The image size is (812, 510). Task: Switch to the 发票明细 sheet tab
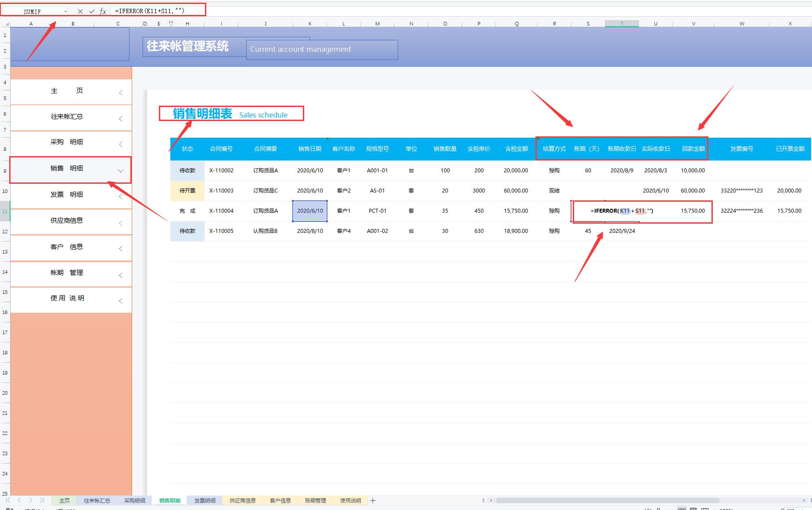[x=205, y=500]
